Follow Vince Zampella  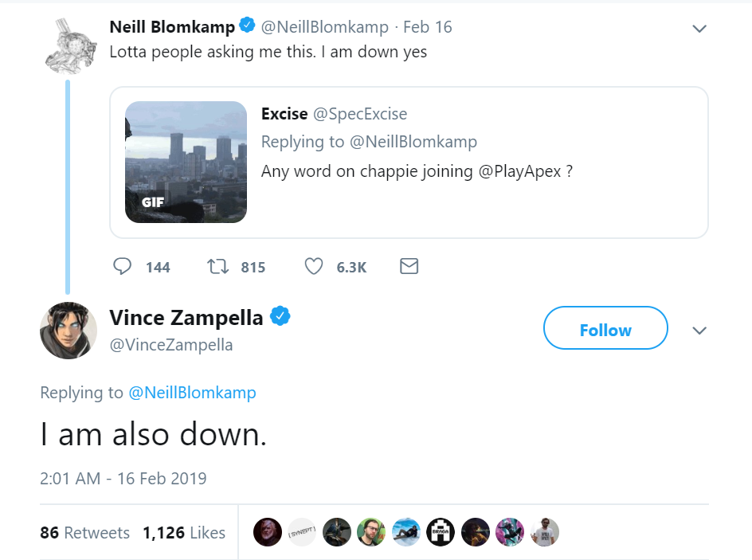pos(605,328)
